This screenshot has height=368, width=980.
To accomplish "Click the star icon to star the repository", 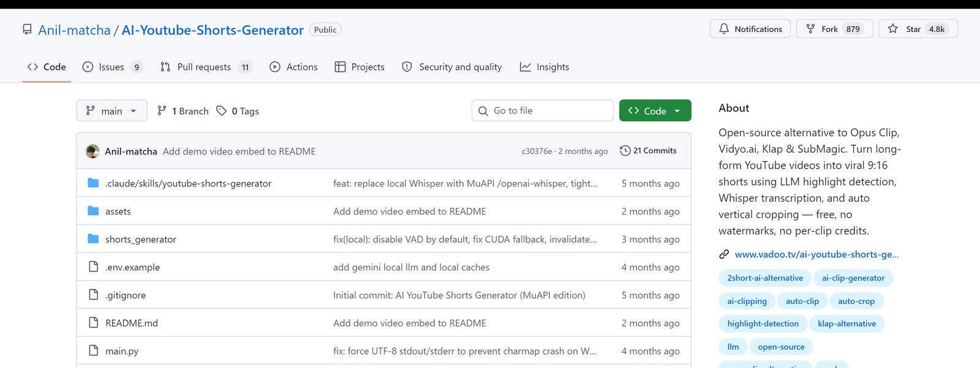I will pyautogui.click(x=893, y=29).
